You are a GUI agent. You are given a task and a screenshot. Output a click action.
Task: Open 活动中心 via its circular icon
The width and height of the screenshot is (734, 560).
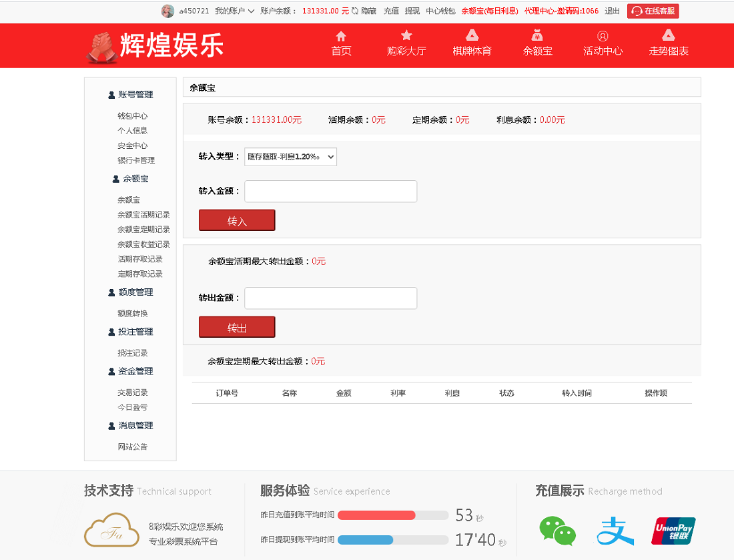[603, 36]
